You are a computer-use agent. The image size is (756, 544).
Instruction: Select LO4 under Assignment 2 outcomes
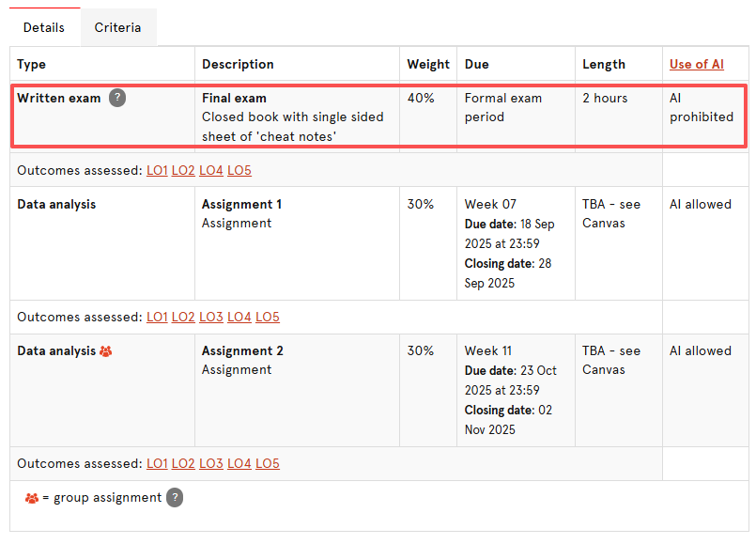point(239,463)
